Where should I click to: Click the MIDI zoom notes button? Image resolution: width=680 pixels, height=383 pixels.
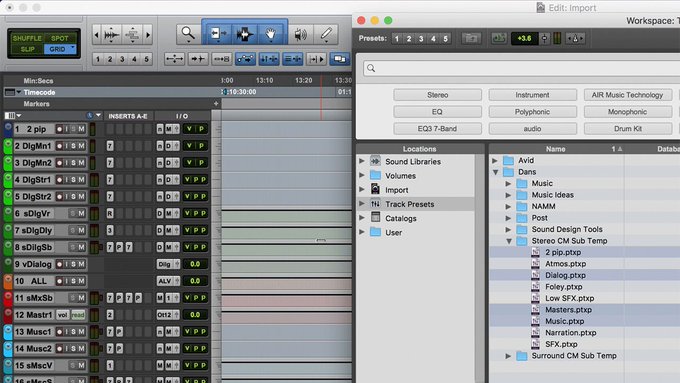pos(132,34)
